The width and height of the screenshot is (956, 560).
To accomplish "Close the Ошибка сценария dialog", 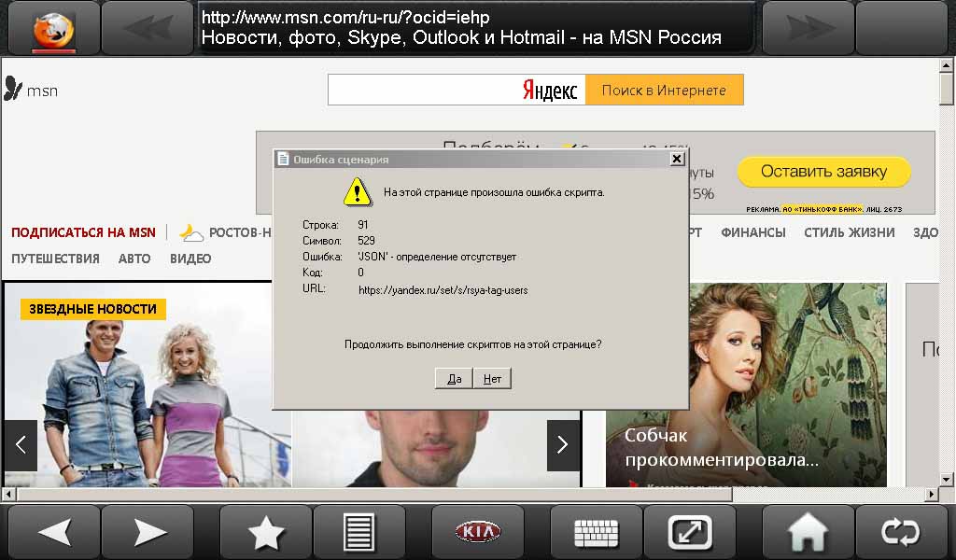I will [677, 160].
